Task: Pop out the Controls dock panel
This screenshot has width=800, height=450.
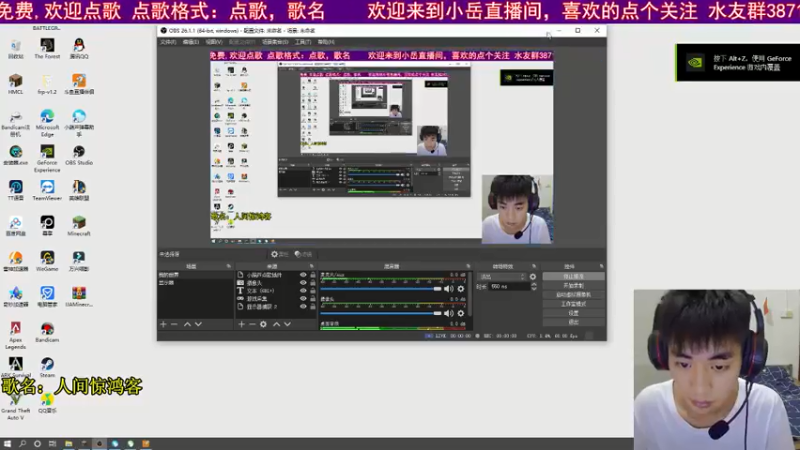Action: pos(602,266)
